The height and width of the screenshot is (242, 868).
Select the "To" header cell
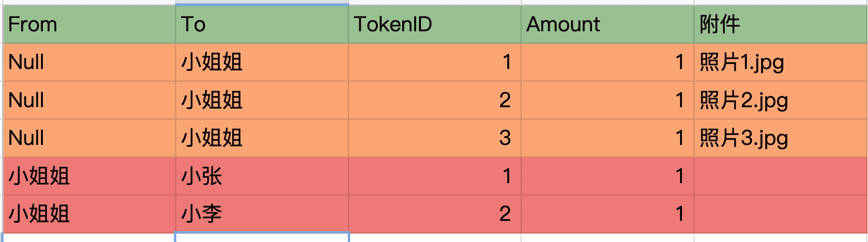point(262,24)
